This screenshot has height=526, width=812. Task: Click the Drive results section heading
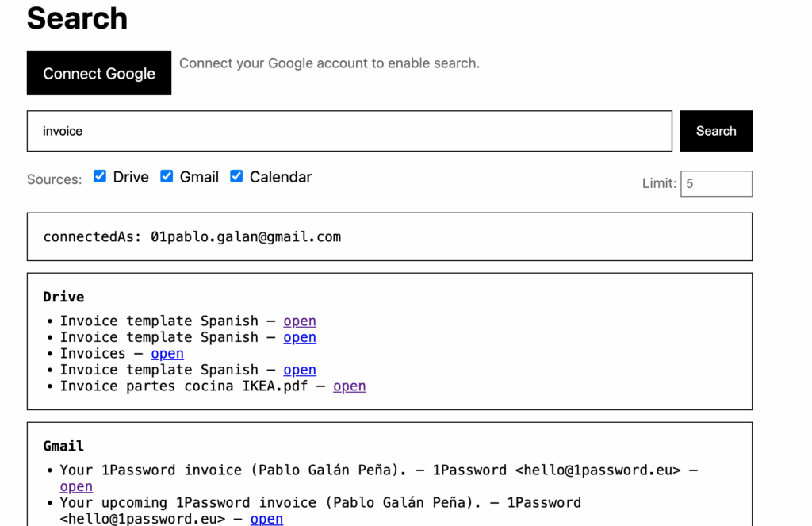point(63,297)
